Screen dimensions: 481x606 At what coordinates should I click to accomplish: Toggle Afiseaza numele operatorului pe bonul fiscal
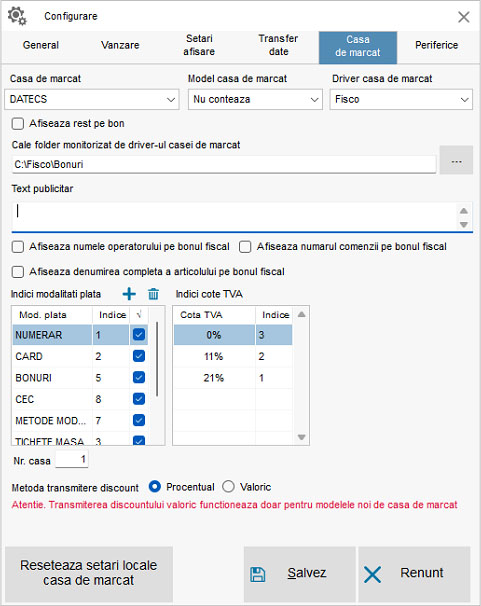coord(18,247)
